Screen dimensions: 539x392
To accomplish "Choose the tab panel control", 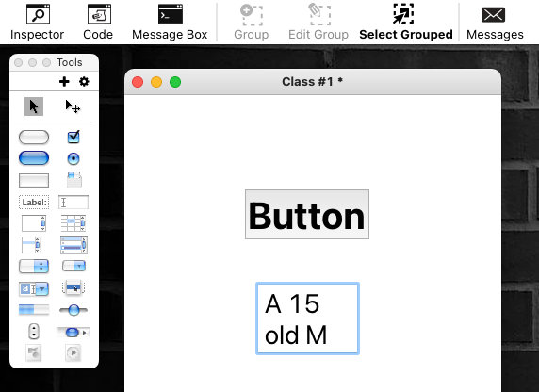I will [73, 180].
